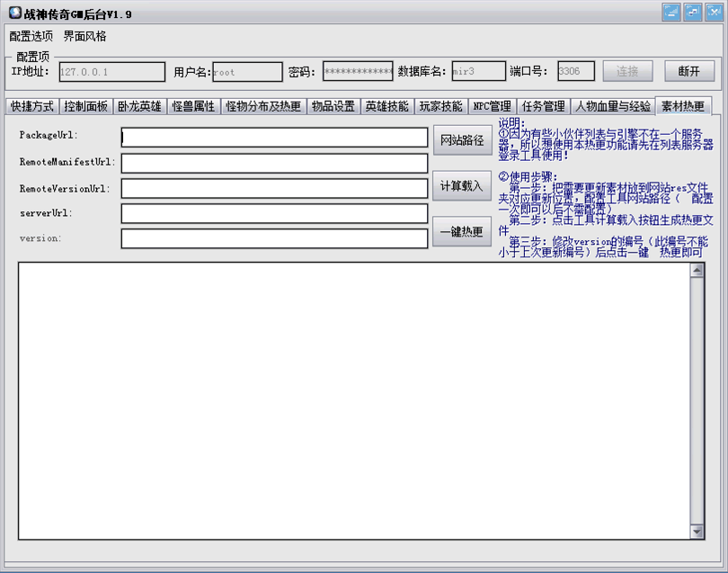Click the 数据库名 input field
The image size is (728, 573).
479,71
